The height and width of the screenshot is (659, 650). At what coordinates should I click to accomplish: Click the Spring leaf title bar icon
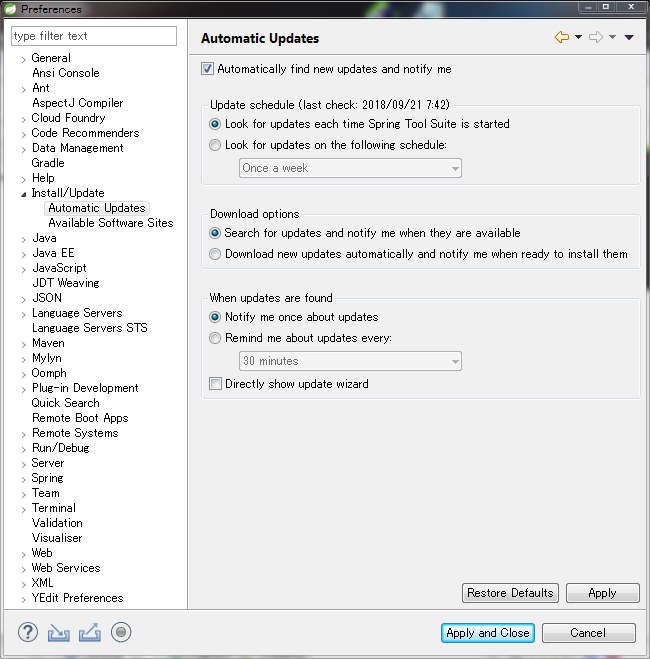click(x=11, y=9)
